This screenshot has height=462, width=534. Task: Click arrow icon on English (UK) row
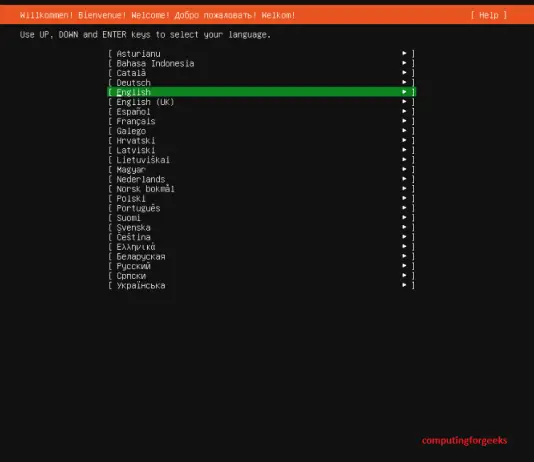[404, 101]
